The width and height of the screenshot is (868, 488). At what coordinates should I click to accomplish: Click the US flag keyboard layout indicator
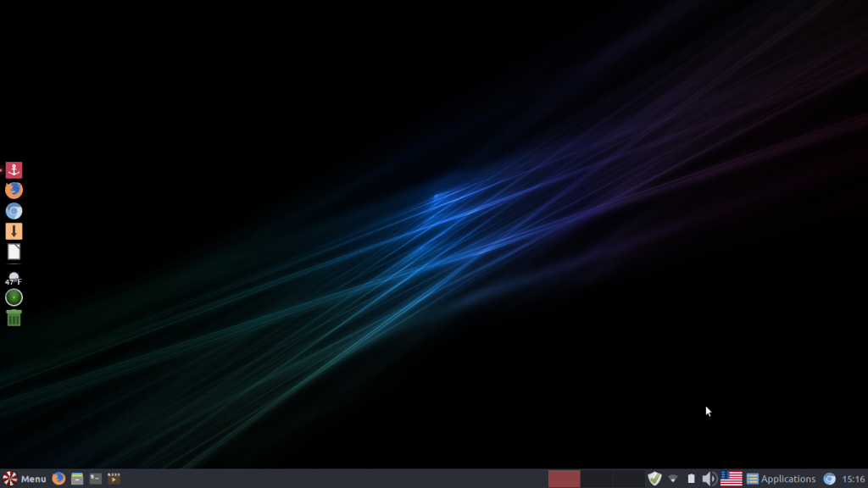point(732,479)
